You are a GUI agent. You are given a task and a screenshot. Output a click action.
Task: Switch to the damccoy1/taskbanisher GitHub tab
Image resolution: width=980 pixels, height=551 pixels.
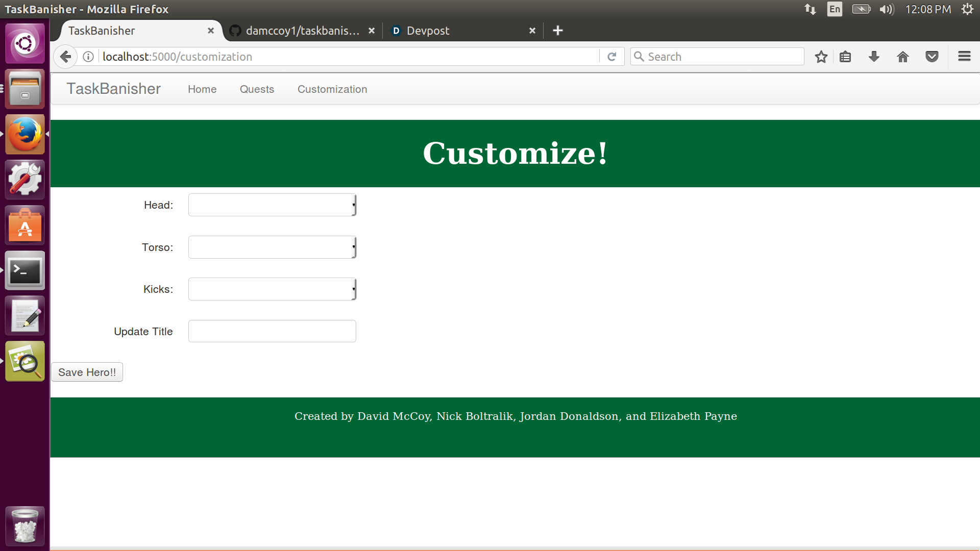click(301, 31)
